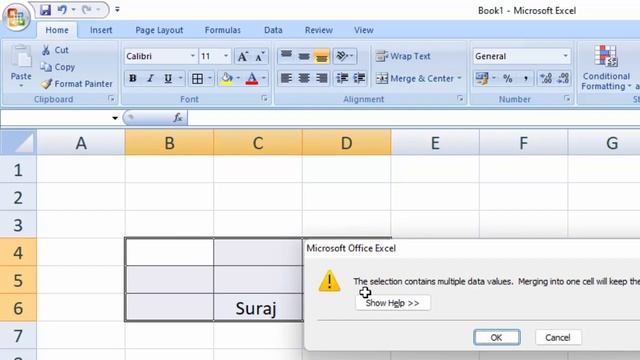Viewport: 640px width, 360px height.
Task: Open the Review tab
Action: tap(318, 30)
